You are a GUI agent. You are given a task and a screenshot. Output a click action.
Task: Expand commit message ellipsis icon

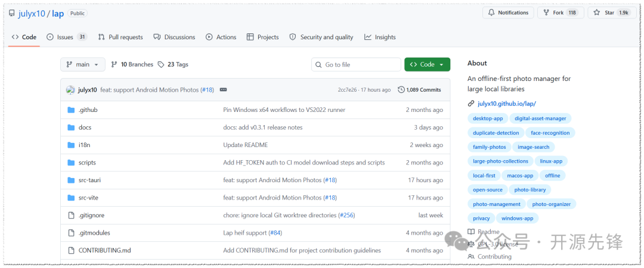click(224, 90)
